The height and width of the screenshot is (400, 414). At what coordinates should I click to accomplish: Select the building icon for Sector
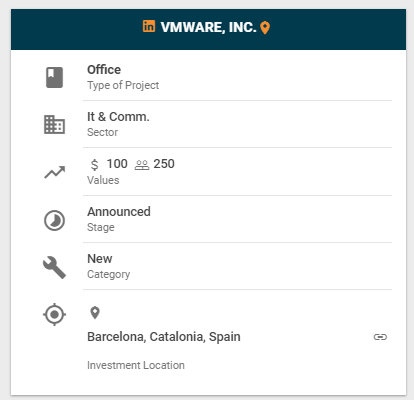54,124
